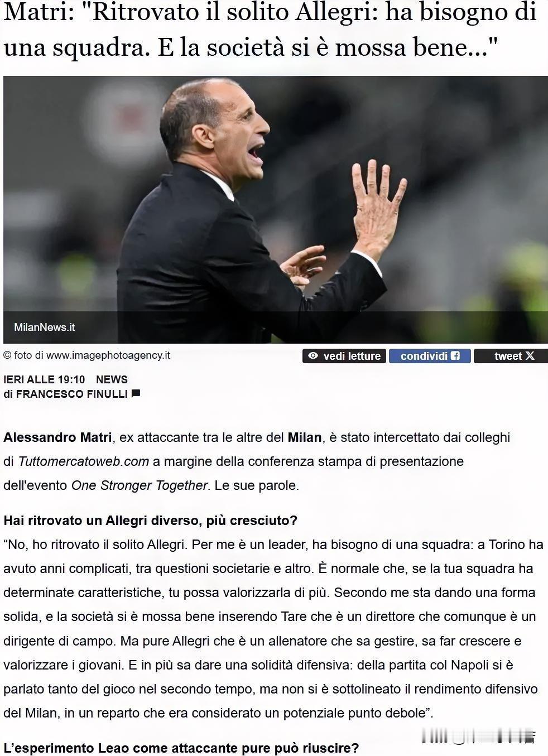Image resolution: width=548 pixels, height=756 pixels.
Task: Click the Facebook icon on condividi
Action: (x=455, y=356)
